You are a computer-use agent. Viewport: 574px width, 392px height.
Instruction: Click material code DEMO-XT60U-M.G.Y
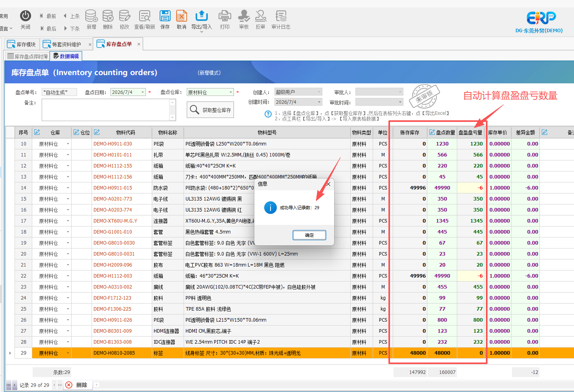pos(115,221)
